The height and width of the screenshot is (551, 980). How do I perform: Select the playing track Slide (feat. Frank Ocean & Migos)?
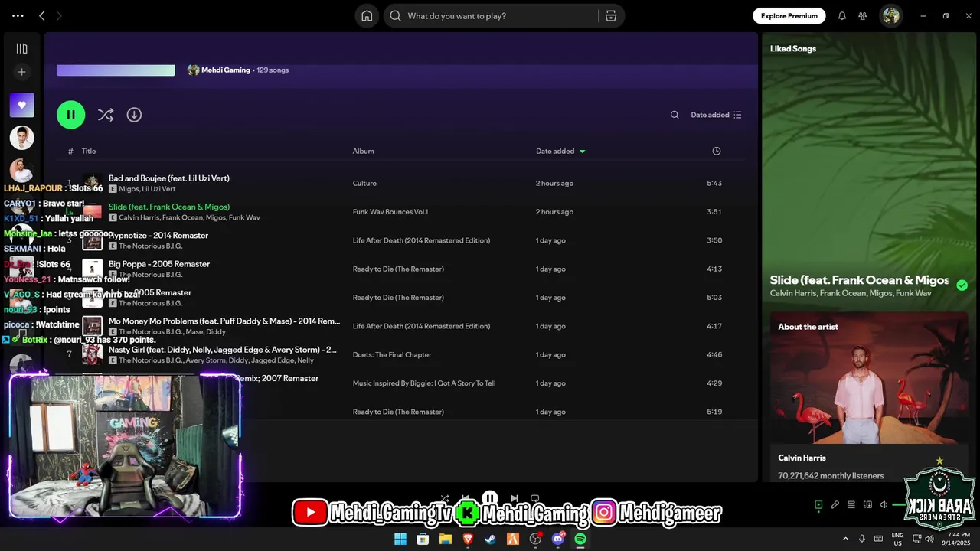click(169, 207)
